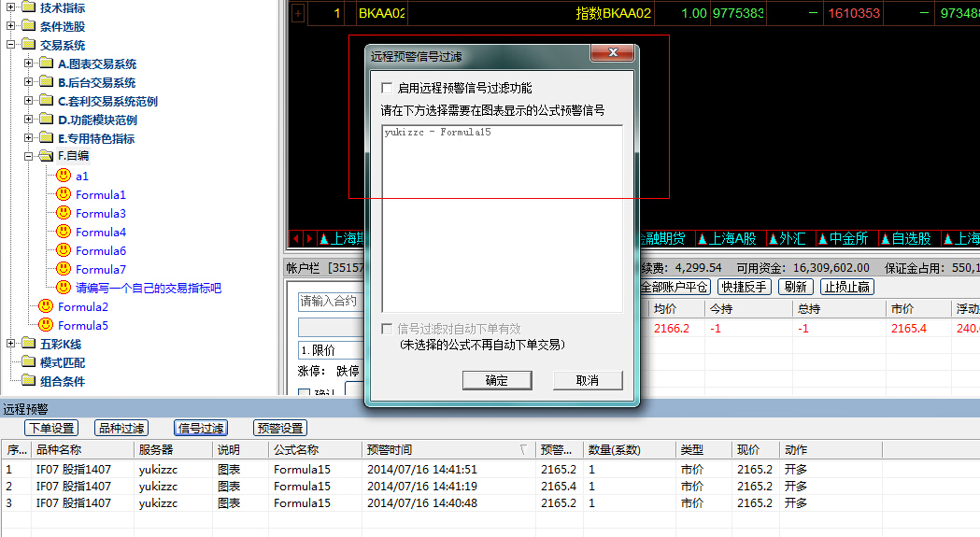980x537 pixels.
Task: Click the red plus icon in quote row
Action: [298, 13]
